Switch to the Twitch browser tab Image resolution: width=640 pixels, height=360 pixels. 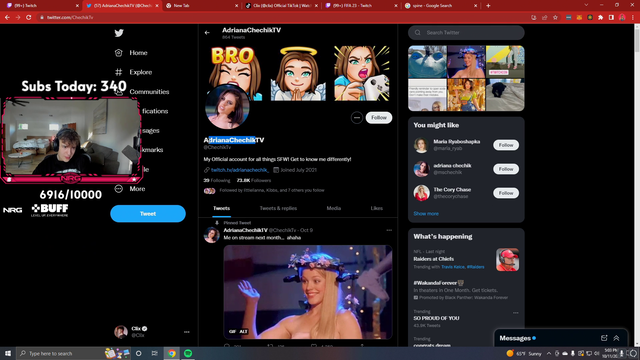(41, 6)
